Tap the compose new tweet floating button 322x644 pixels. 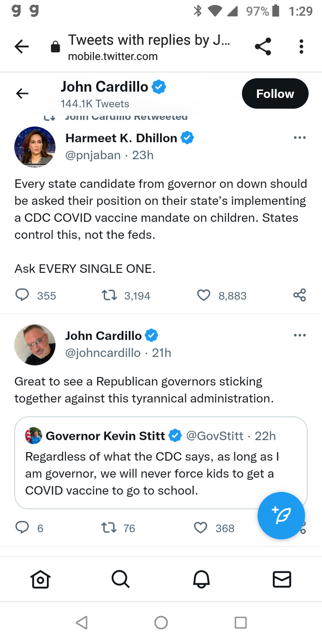pyautogui.click(x=281, y=515)
